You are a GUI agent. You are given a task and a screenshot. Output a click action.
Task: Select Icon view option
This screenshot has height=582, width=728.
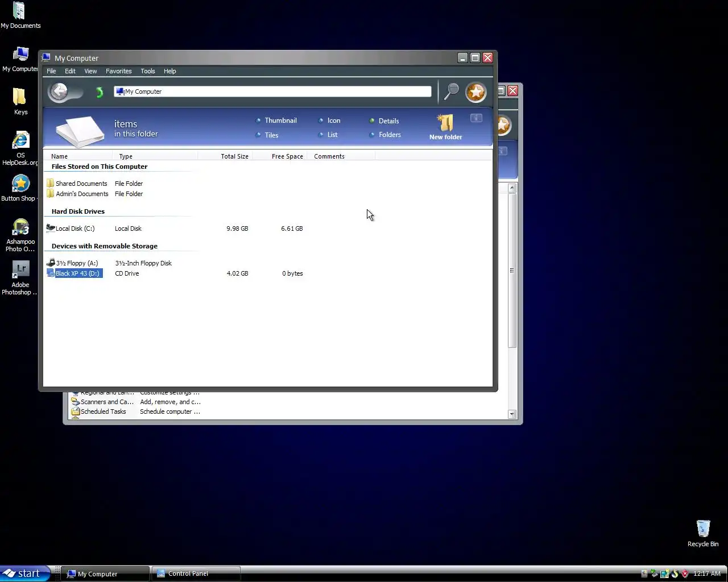[330, 120]
